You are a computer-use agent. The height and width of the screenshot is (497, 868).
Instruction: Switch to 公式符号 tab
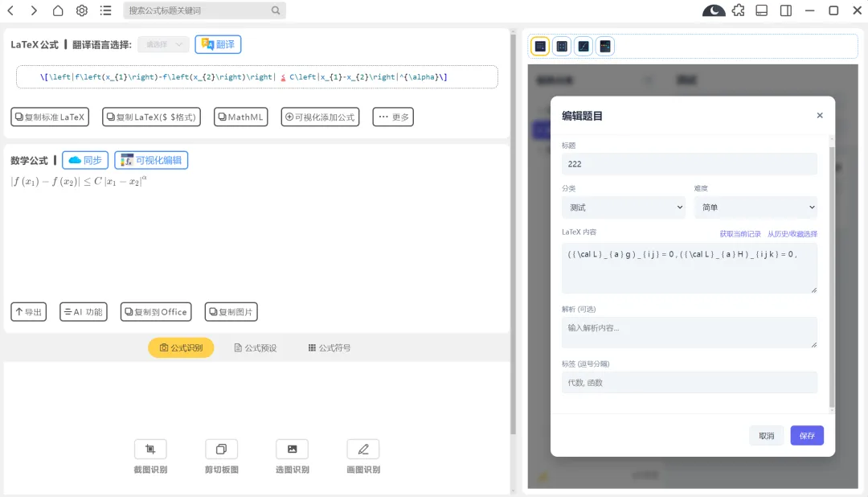330,348
